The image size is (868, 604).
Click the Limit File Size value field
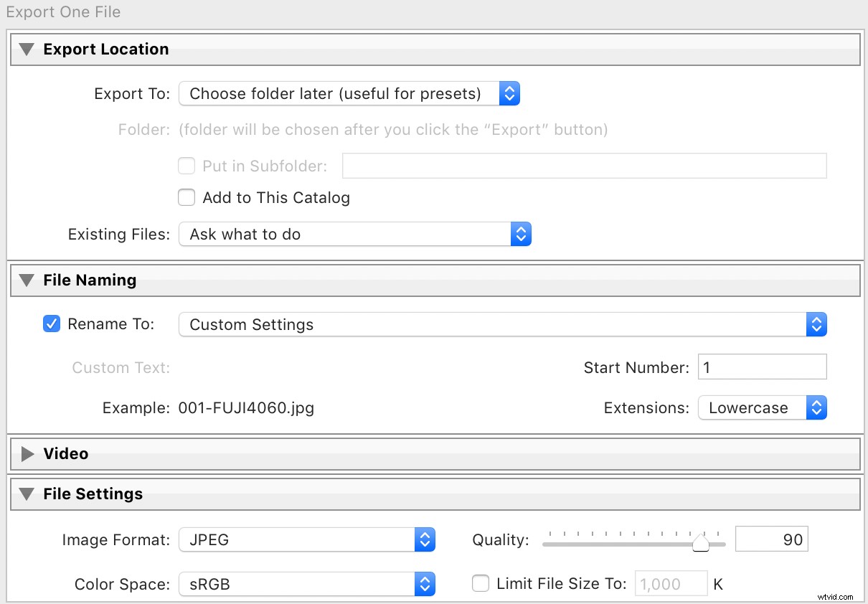tap(671, 584)
